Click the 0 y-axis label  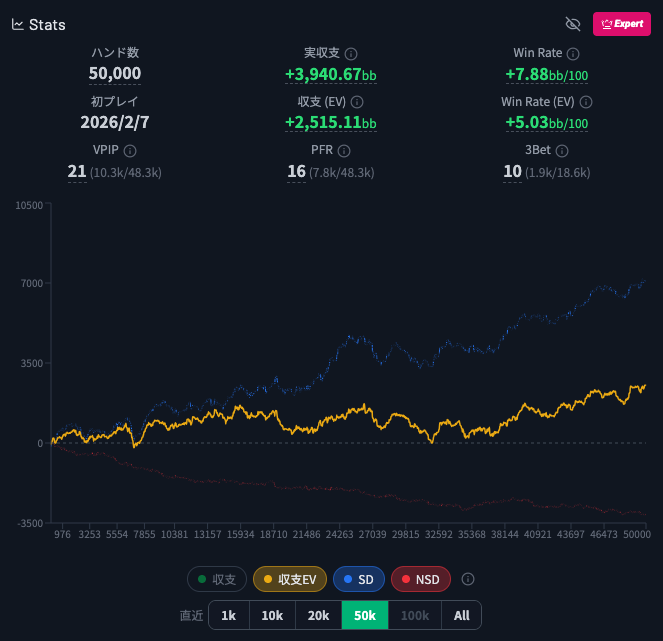[x=40, y=444]
